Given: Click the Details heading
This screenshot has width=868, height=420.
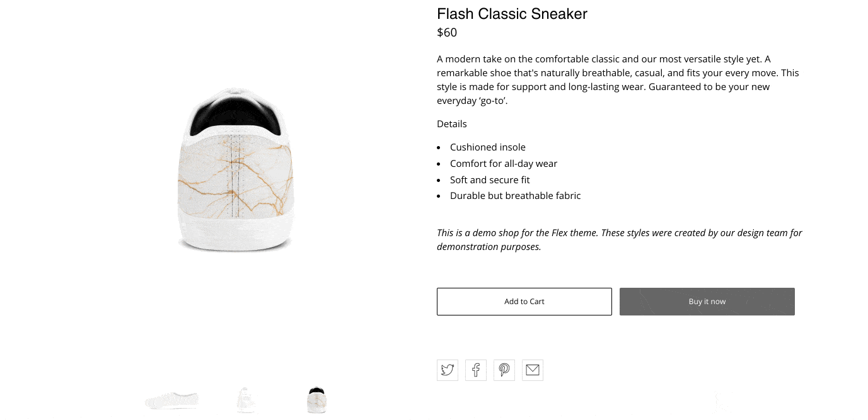Looking at the screenshot, I should pos(452,124).
